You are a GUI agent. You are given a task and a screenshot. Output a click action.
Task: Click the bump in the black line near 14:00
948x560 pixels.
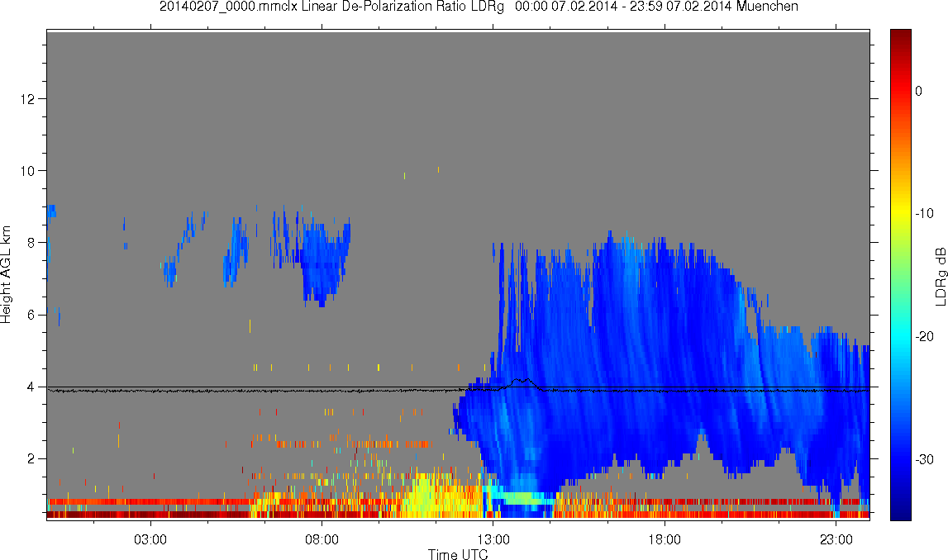[522, 382]
